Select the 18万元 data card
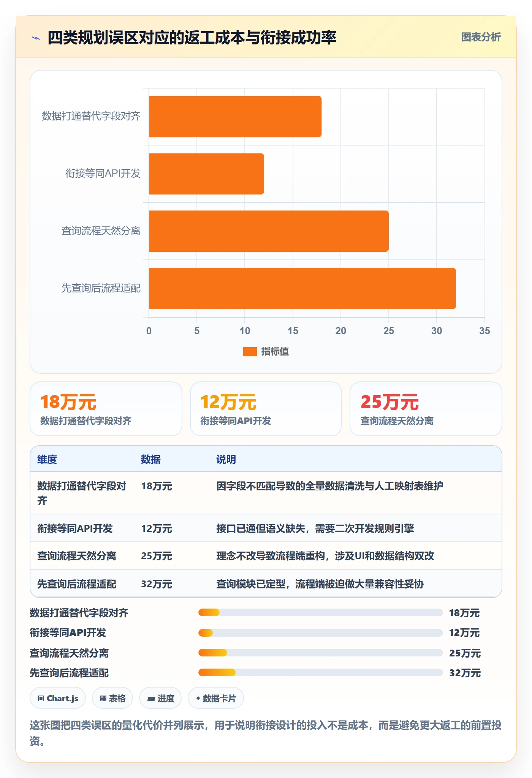This screenshot has width=532, height=778. click(106, 409)
